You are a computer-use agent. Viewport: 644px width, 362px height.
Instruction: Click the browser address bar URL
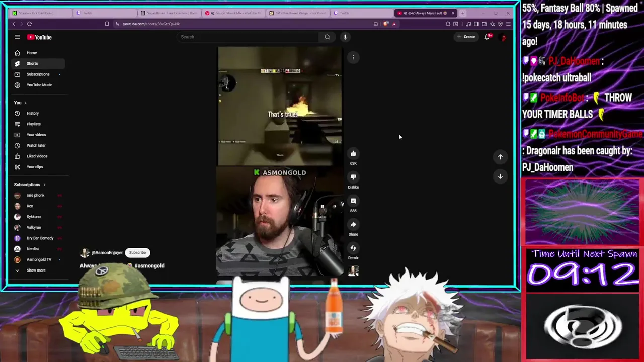(x=151, y=24)
